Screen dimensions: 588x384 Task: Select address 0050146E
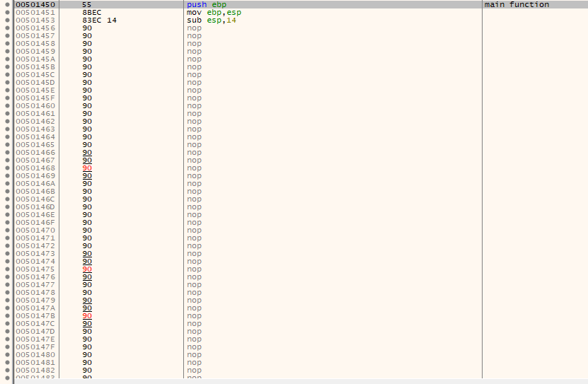click(35, 215)
